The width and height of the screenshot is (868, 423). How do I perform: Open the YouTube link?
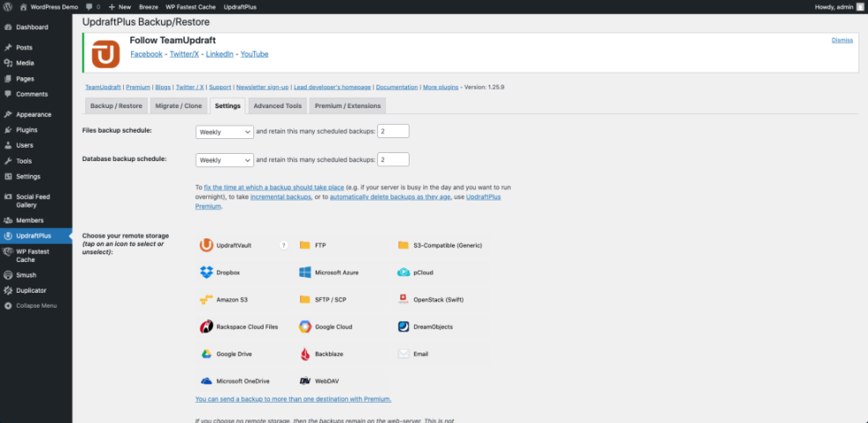[255, 55]
